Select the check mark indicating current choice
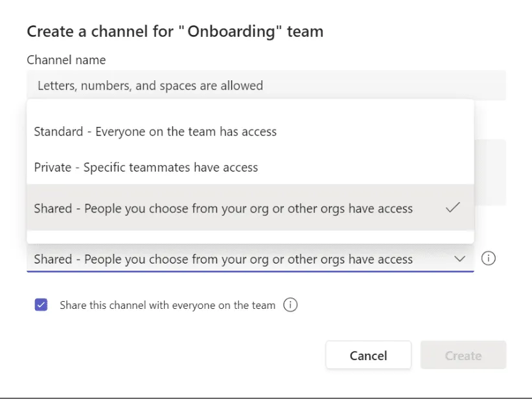The image size is (532, 408). click(x=453, y=207)
